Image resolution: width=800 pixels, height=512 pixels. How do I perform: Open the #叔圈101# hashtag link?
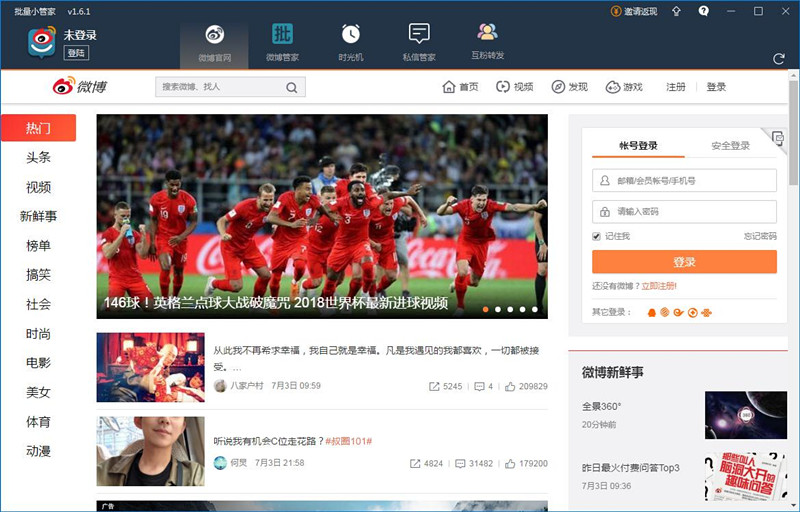tap(348, 441)
